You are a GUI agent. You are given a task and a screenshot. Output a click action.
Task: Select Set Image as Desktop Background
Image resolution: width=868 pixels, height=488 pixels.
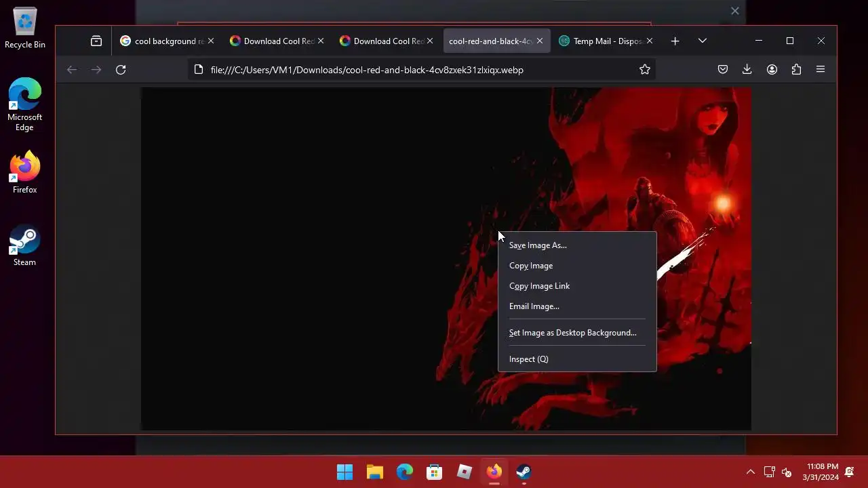click(x=577, y=333)
